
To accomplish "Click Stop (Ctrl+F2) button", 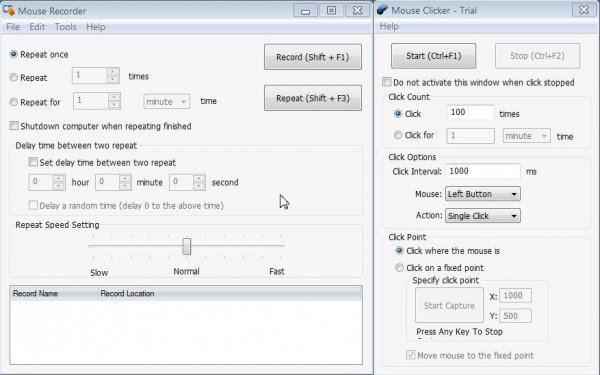I will (537, 56).
